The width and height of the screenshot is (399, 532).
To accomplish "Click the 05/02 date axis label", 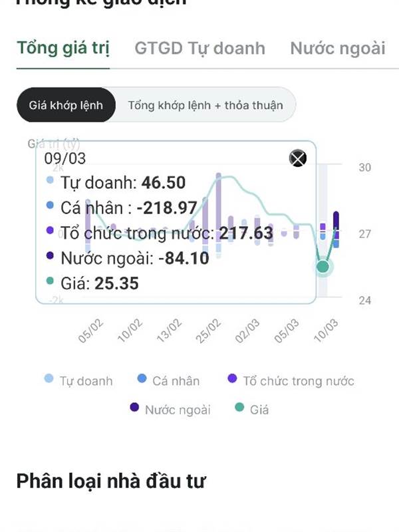I will [x=91, y=330].
